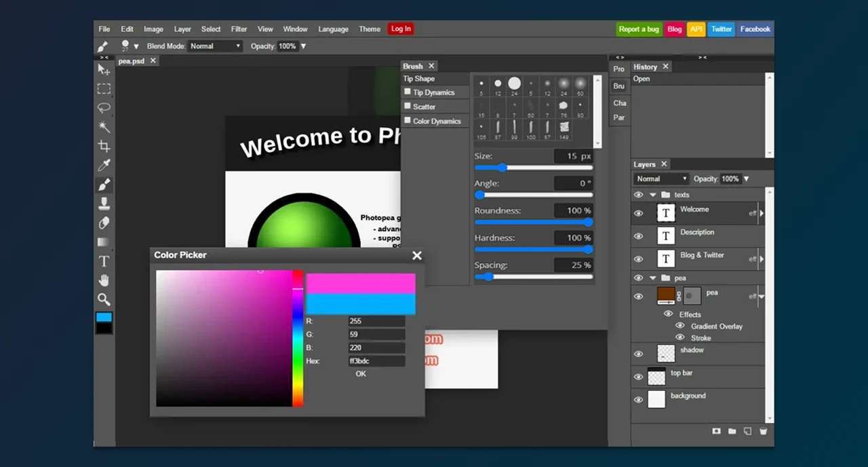Image resolution: width=868 pixels, height=467 pixels.
Task: Enable Color Dynamics checkbox
Action: [x=408, y=120]
